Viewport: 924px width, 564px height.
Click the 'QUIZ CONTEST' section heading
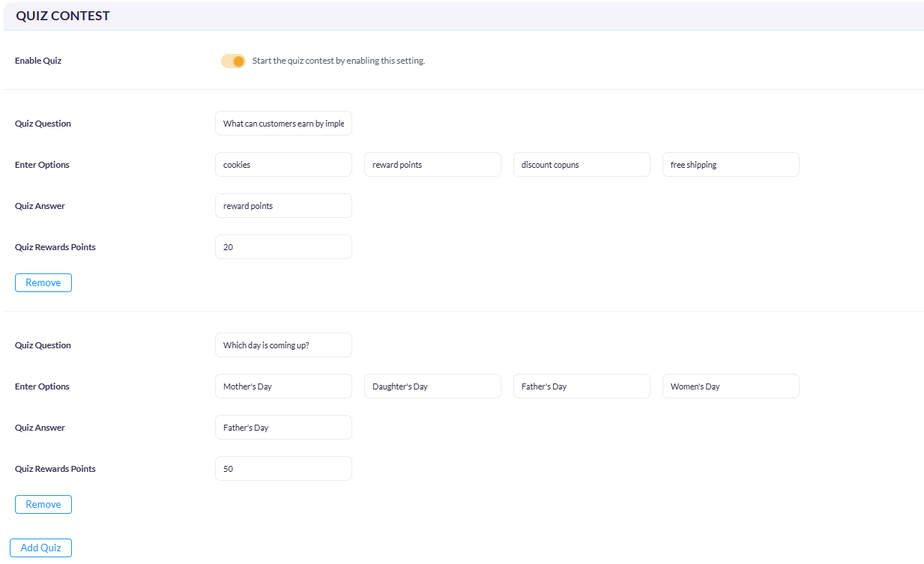pyautogui.click(x=63, y=16)
